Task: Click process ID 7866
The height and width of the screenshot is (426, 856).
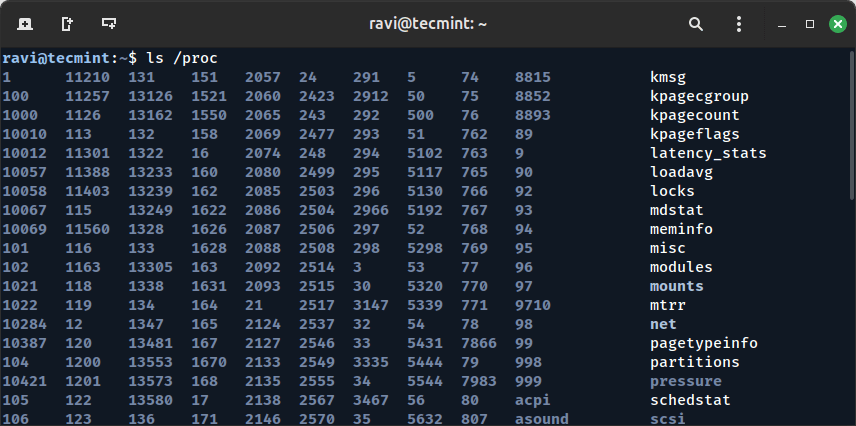Action: coord(479,344)
